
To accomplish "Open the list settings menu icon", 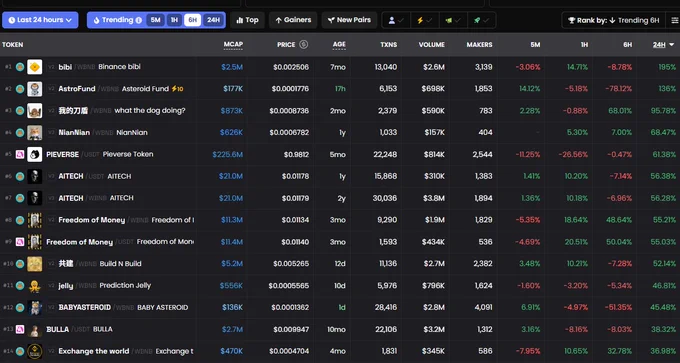I will click(x=674, y=20).
